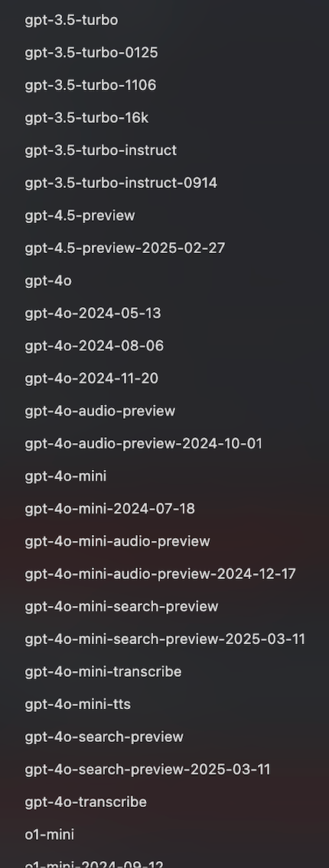Select the gpt-4o-mini model

65,476
